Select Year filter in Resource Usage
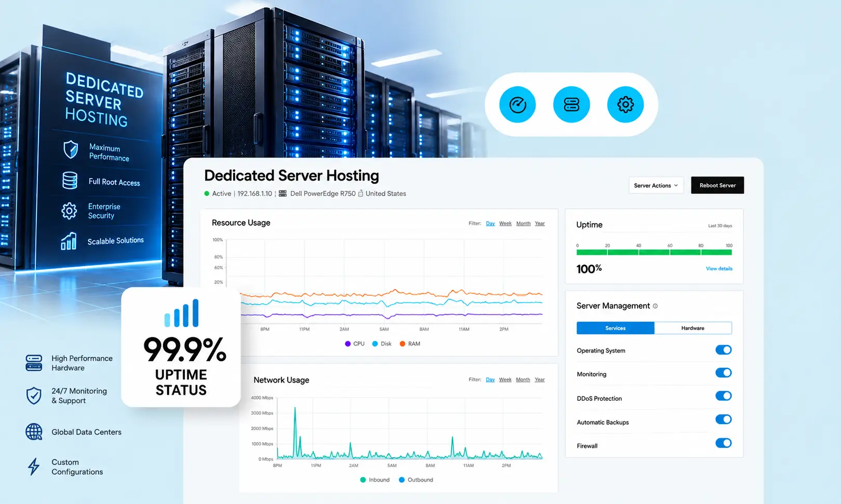The width and height of the screenshot is (841, 504). pos(540,224)
